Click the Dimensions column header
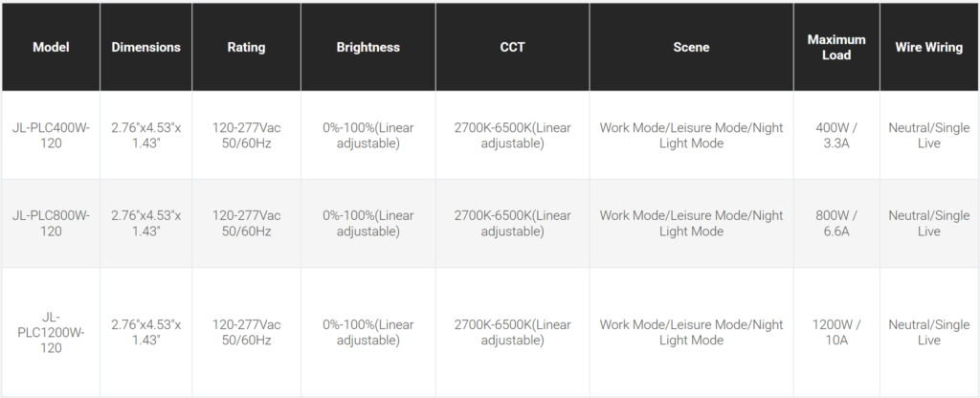This screenshot has height=398, width=980. [x=145, y=47]
